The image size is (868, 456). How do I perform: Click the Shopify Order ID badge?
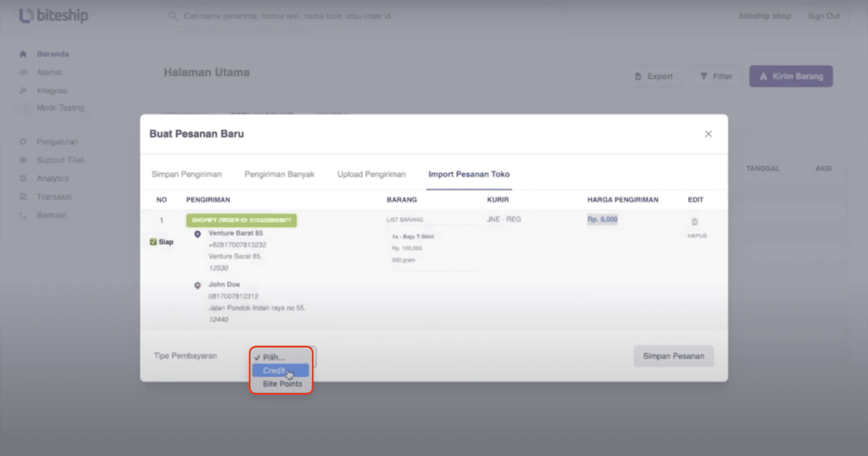[x=241, y=220]
